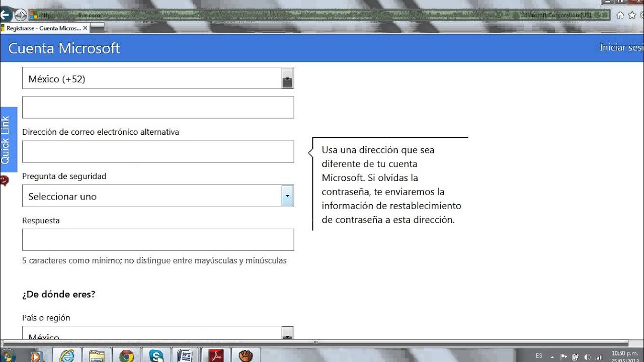644x362 pixels.
Task: Click the network signal bars tray icon
Action: (x=598, y=357)
